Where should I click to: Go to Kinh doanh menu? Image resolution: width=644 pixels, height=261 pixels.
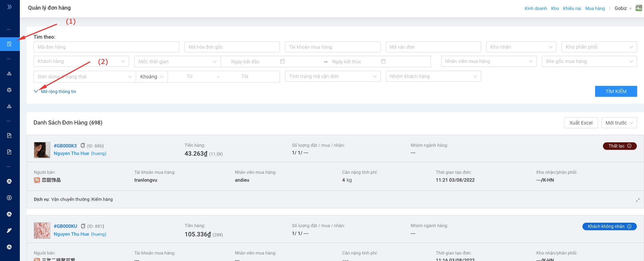coord(536,8)
